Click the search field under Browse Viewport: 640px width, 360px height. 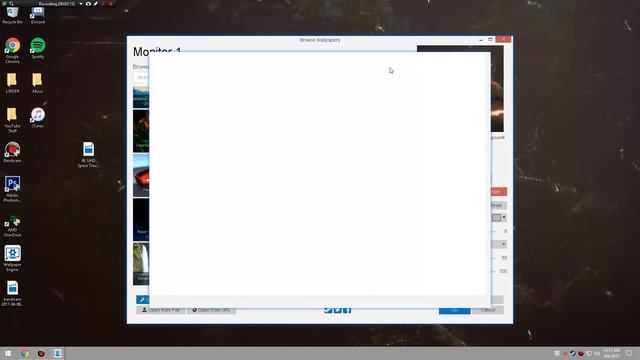tap(141, 77)
